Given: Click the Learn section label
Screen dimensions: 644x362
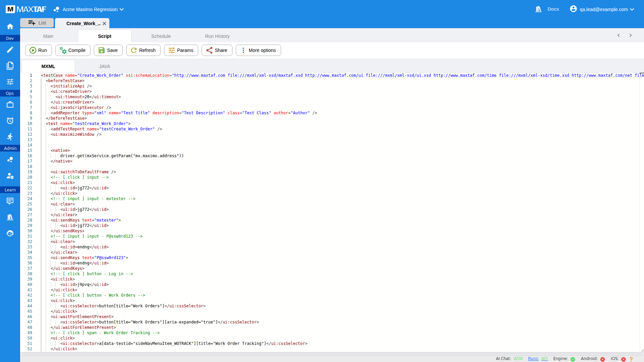Looking at the screenshot, I should (10, 190).
